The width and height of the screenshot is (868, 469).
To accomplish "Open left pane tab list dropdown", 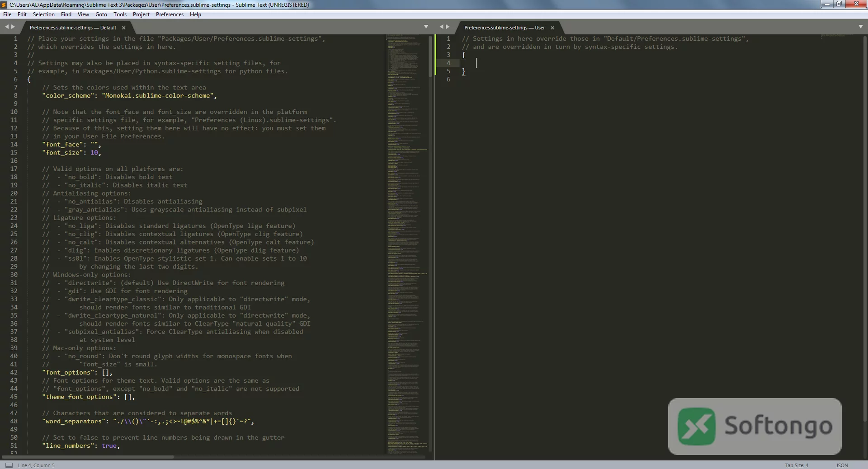I will click(x=426, y=27).
